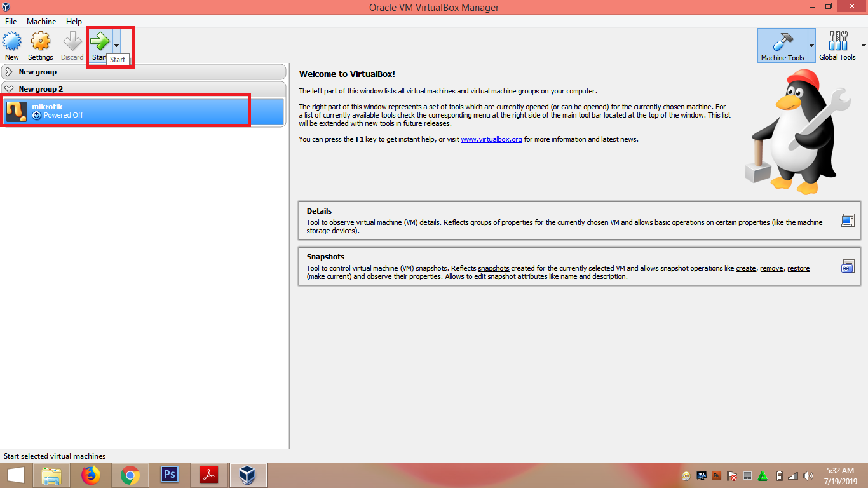The image size is (868, 488).
Task: Follow the snapshots link in the Snapshots description
Action: [x=494, y=268]
